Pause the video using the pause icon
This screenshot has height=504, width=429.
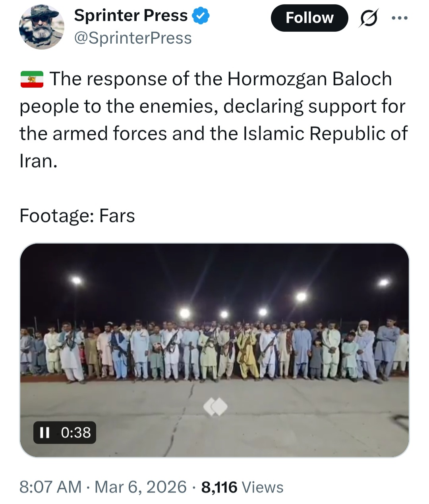click(x=45, y=432)
